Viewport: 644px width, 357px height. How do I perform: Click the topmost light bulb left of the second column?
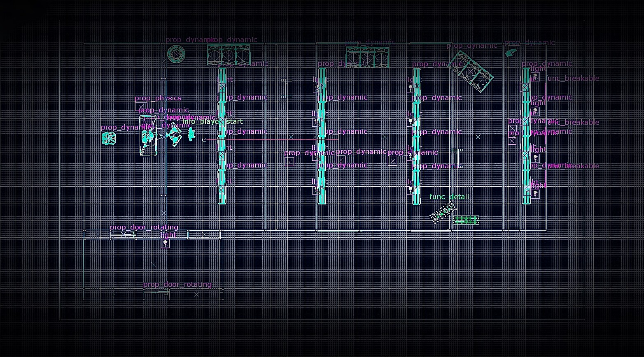click(x=317, y=88)
